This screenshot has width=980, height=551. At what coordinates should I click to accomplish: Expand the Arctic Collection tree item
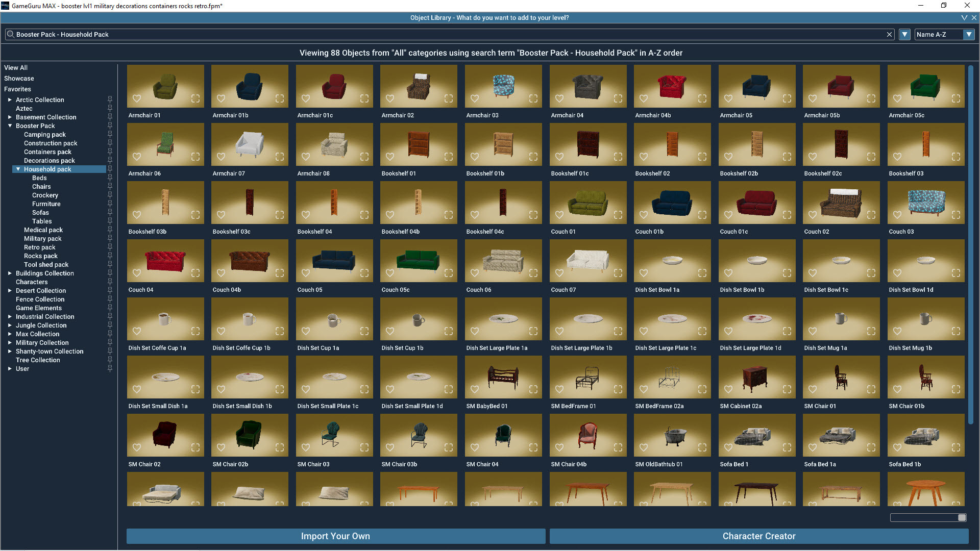pyautogui.click(x=9, y=99)
